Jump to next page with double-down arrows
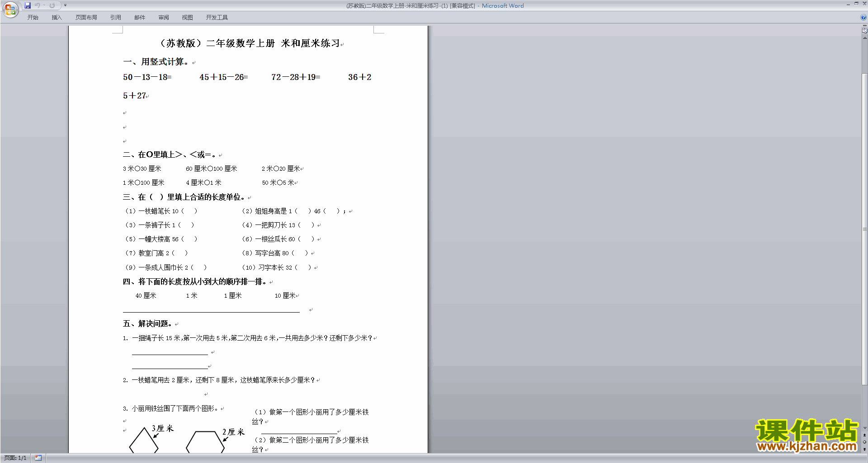868x463 pixels. pyautogui.click(x=865, y=449)
